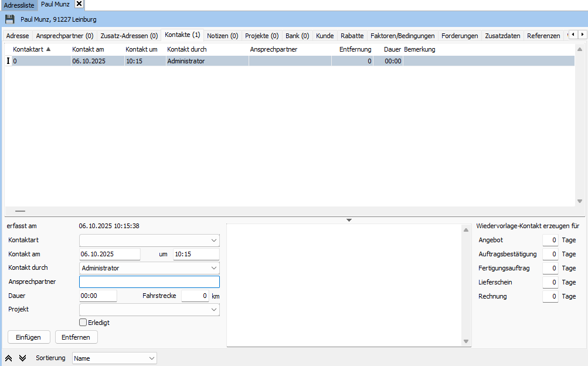
Task: Open the Kontaktart dropdown
Action: [215, 240]
